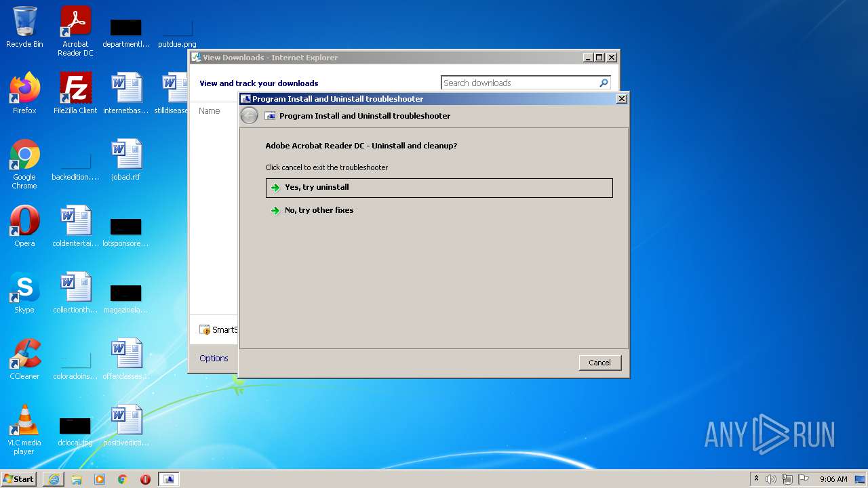Open Acrobat Reader DC desktop shortcut

75,31
